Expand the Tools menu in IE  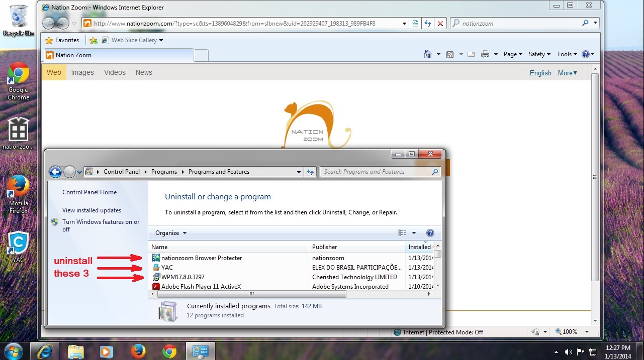(567, 54)
